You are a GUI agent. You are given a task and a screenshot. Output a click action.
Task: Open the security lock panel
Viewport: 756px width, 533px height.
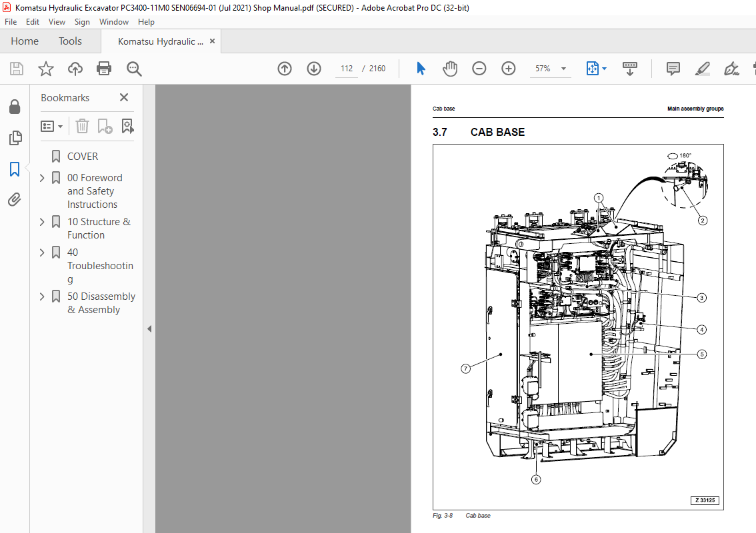click(15, 107)
